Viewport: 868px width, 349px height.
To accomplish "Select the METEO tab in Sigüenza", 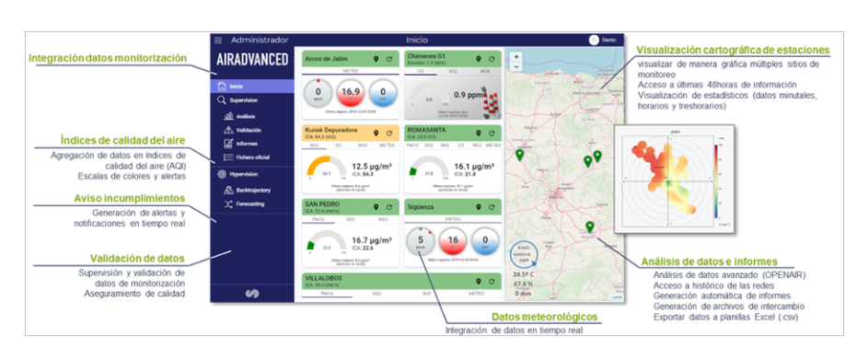I will point(453,219).
